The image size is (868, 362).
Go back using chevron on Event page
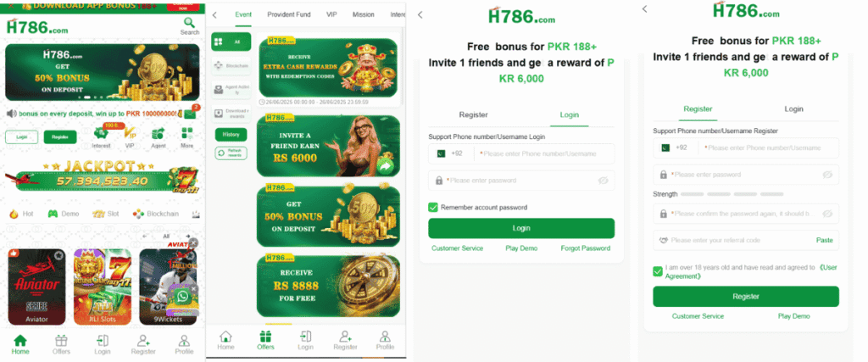[214, 15]
